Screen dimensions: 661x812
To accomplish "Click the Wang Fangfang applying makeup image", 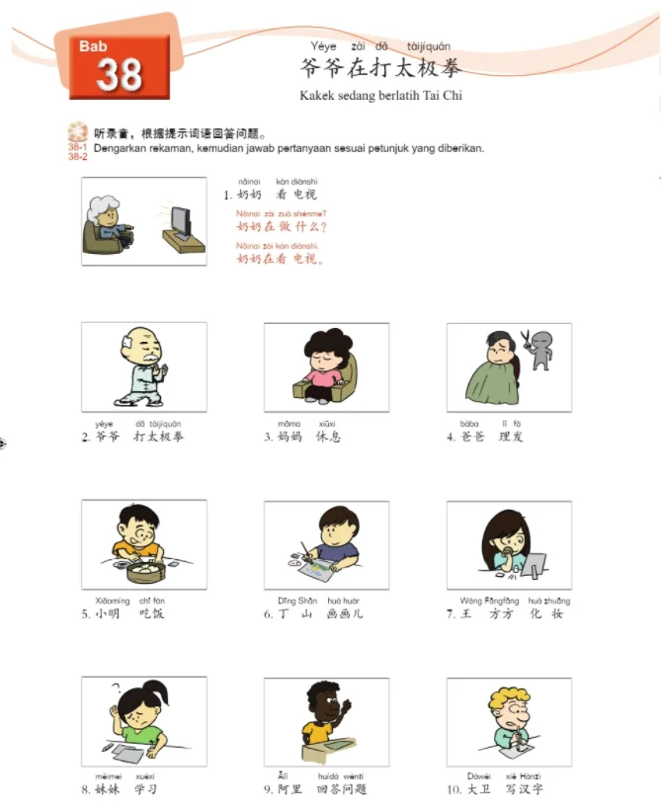I will [509, 544].
